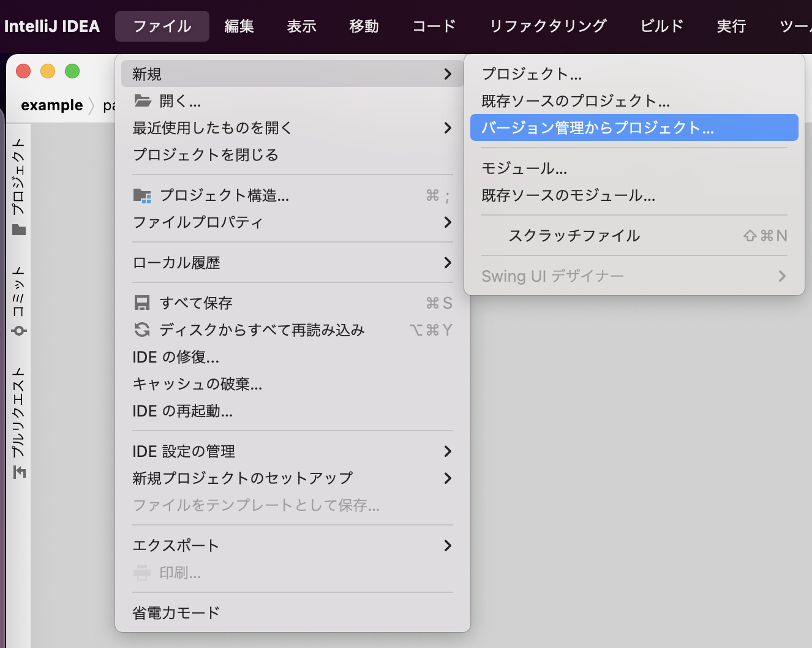Expand 新規プロジェクトのセットアップ submenu

[448, 478]
